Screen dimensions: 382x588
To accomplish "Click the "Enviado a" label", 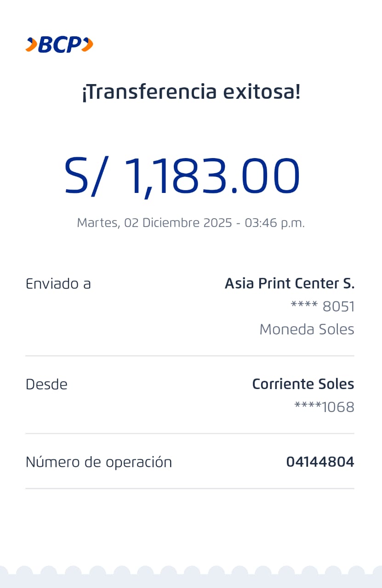I will coord(58,283).
